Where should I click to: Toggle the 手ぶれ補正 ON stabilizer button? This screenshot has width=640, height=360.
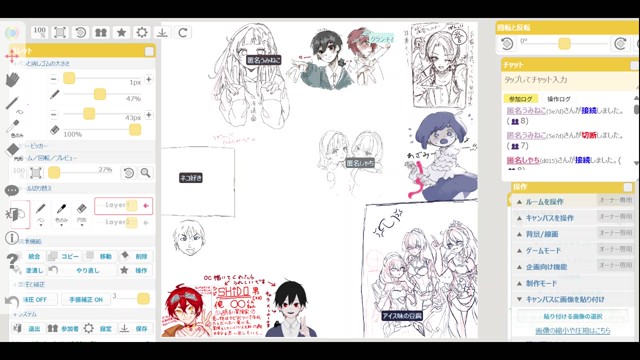[86, 299]
